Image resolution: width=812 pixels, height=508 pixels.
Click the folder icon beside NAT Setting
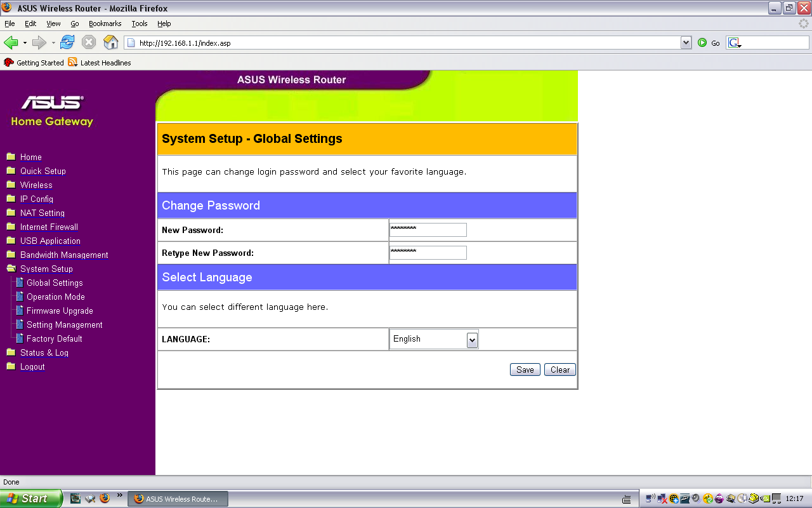[11, 213]
